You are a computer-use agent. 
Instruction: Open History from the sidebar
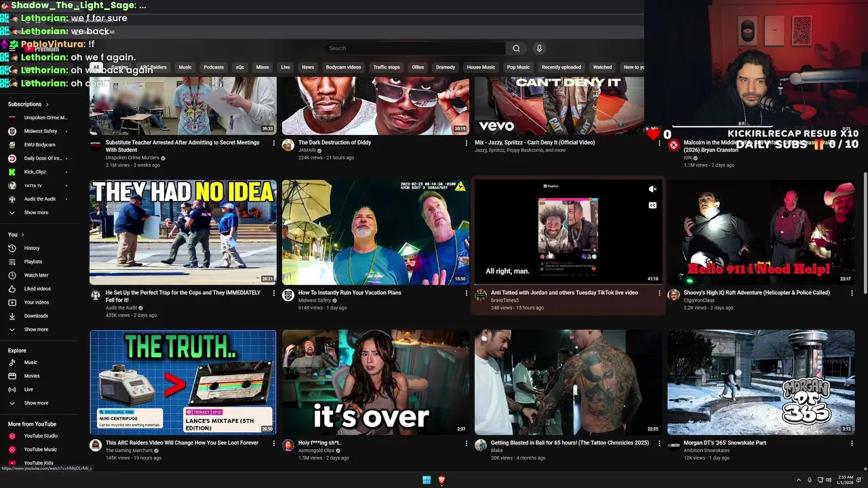[32, 248]
